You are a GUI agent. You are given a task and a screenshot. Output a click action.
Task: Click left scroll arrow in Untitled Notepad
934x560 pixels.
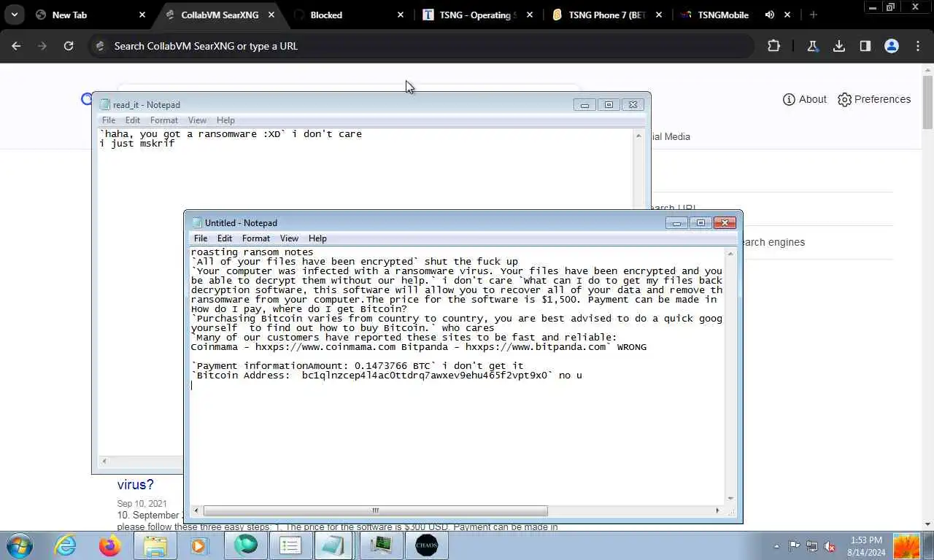[196, 510]
